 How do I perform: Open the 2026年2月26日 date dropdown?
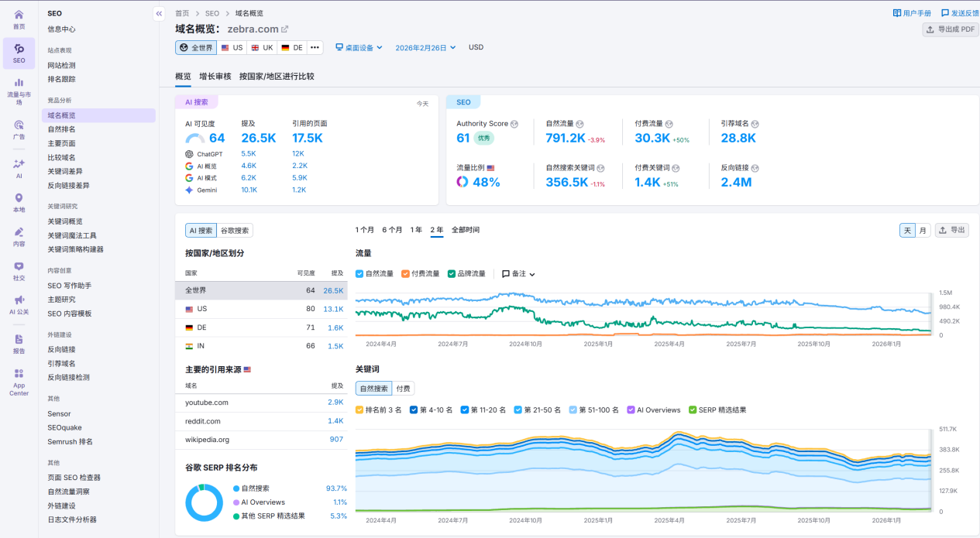click(425, 47)
